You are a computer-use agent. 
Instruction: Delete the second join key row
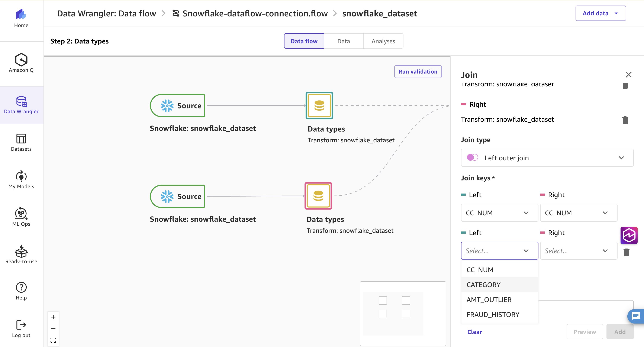[x=626, y=252]
